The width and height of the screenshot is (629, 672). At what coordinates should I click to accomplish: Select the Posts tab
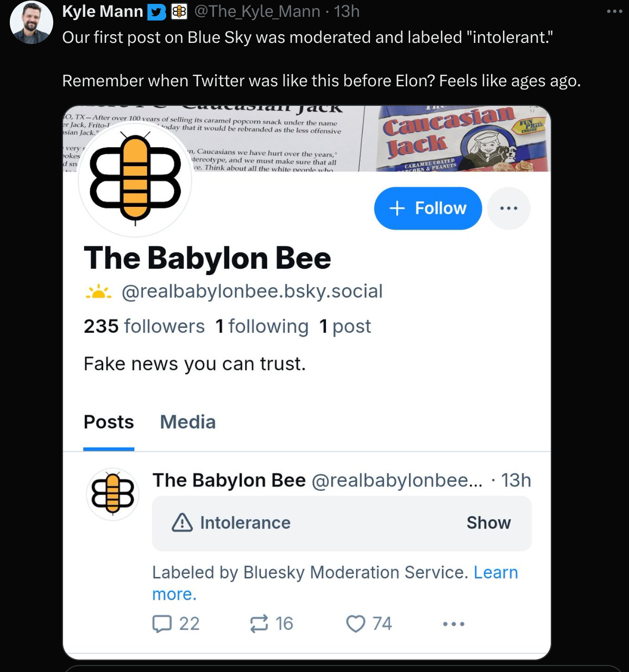click(109, 422)
